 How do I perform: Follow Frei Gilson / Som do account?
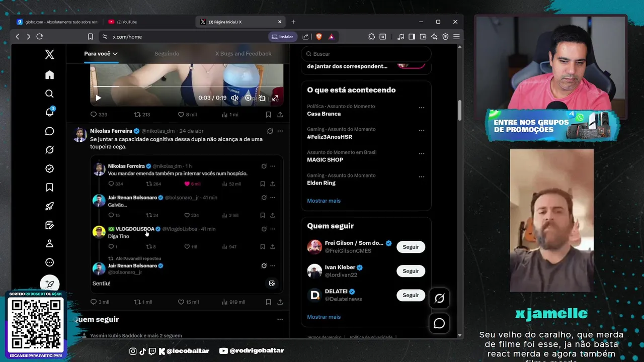click(x=411, y=247)
